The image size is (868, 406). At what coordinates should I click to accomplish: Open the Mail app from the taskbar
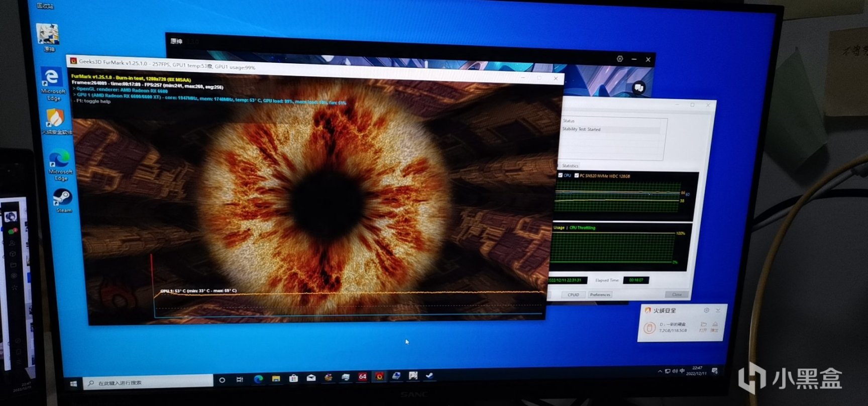point(311,377)
